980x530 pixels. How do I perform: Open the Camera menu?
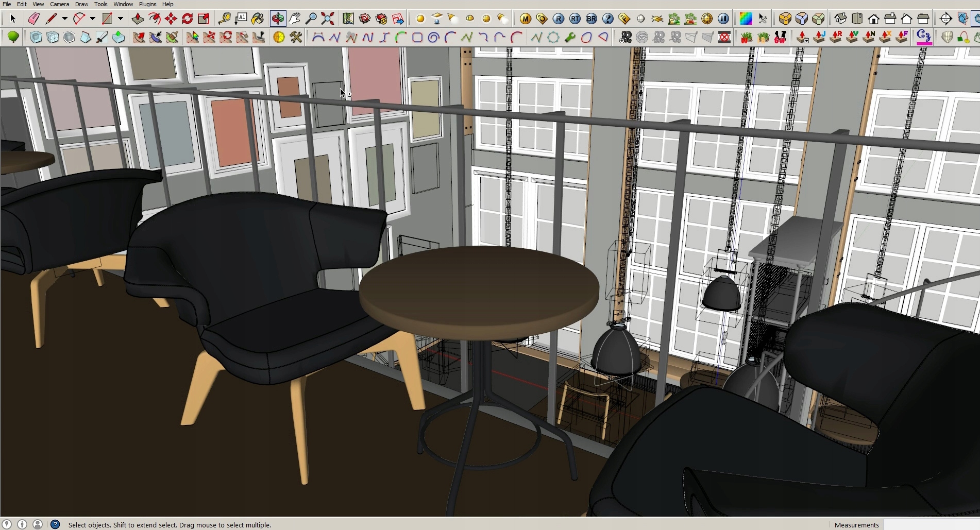click(59, 4)
